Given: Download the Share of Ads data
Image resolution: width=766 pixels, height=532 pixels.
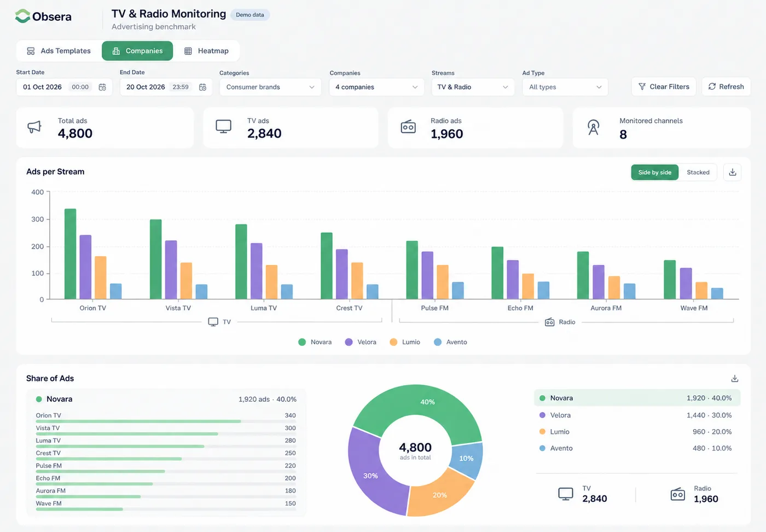Looking at the screenshot, I should (735, 379).
